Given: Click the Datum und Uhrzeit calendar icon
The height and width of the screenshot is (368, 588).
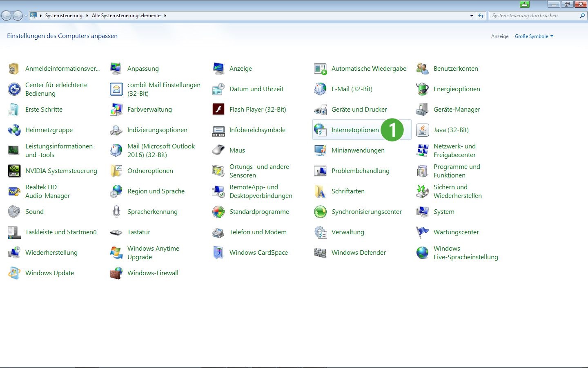Looking at the screenshot, I should (x=218, y=89).
